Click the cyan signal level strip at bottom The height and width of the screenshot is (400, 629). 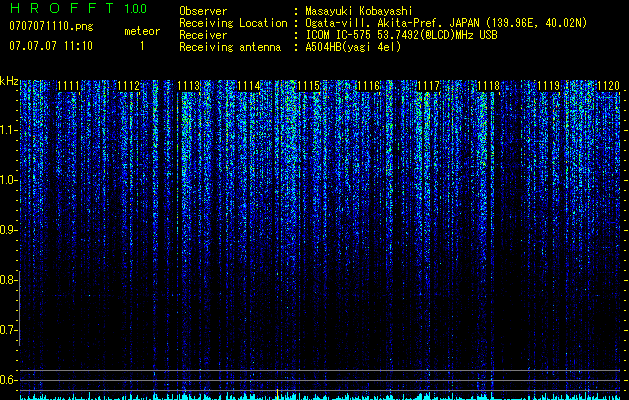tap(320, 397)
